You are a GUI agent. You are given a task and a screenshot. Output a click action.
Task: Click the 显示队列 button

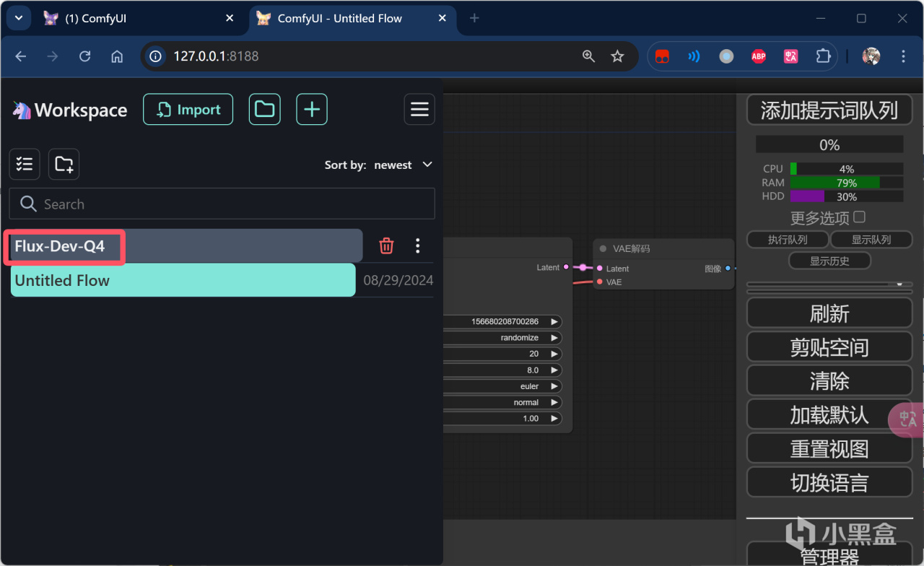click(x=871, y=240)
